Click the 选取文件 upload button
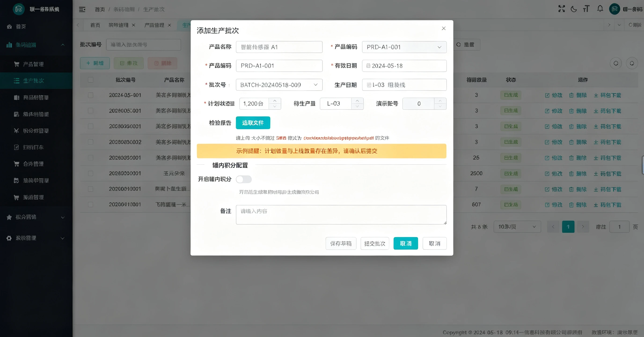The height and width of the screenshot is (337, 644). click(253, 123)
